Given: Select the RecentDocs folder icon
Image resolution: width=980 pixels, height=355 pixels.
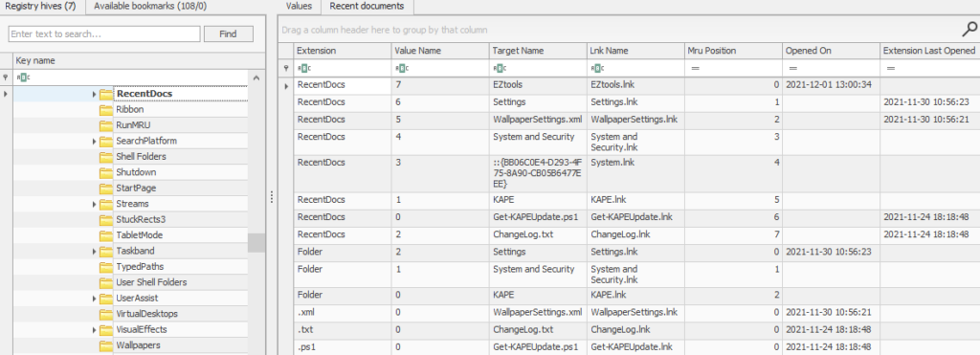Looking at the screenshot, I should click(105, 94).
